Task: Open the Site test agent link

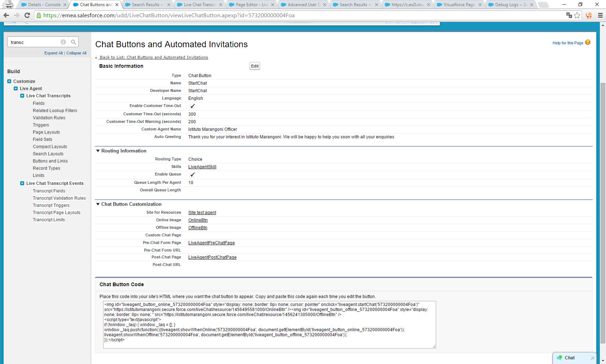Action: click(x=202, y=213)
